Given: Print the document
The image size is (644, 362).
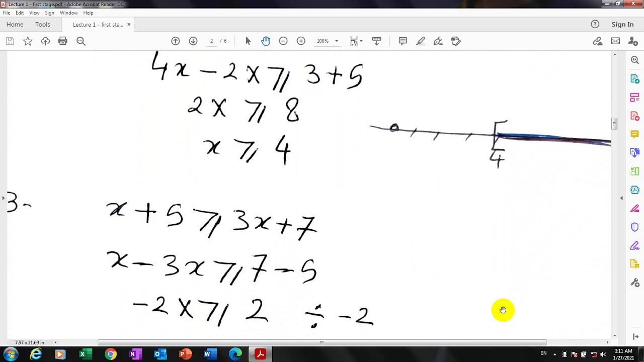Looking at the screenshot, I should (x=63, y=41).
